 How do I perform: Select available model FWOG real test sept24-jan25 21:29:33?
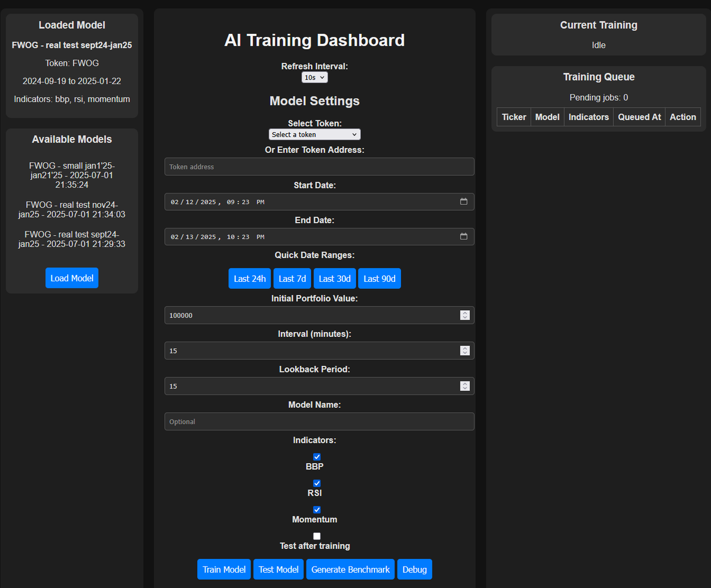tap(72, 239)
